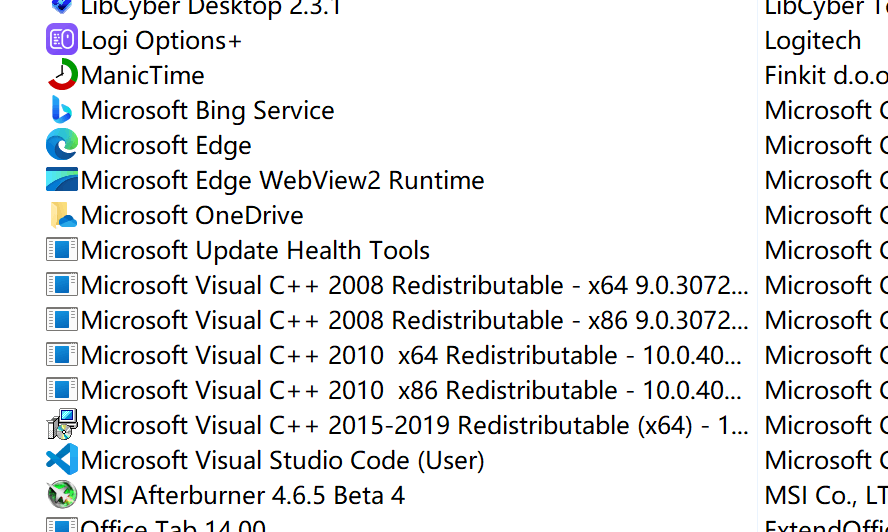Select Microsoft Visual C++ 2010 x64 Redistributable entry
This screenshot has height=532, width=888.
pos(411,355)
